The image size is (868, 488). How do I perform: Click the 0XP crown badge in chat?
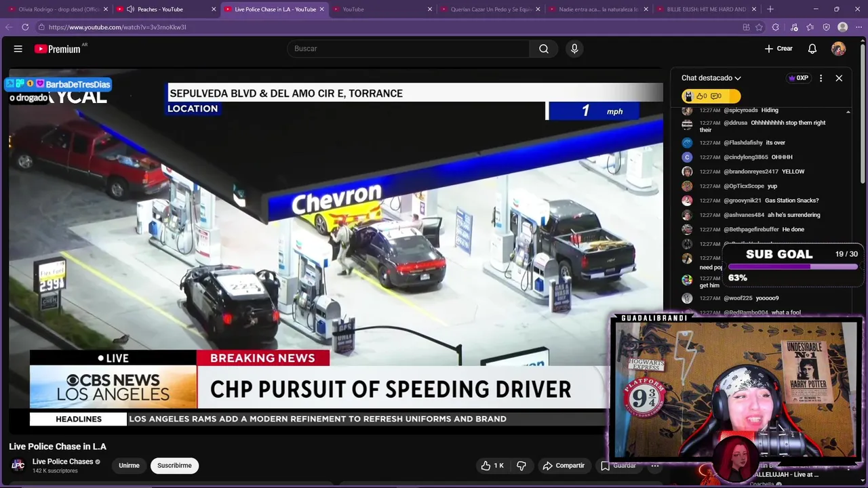pyautogui.click(x=798, y=78)
